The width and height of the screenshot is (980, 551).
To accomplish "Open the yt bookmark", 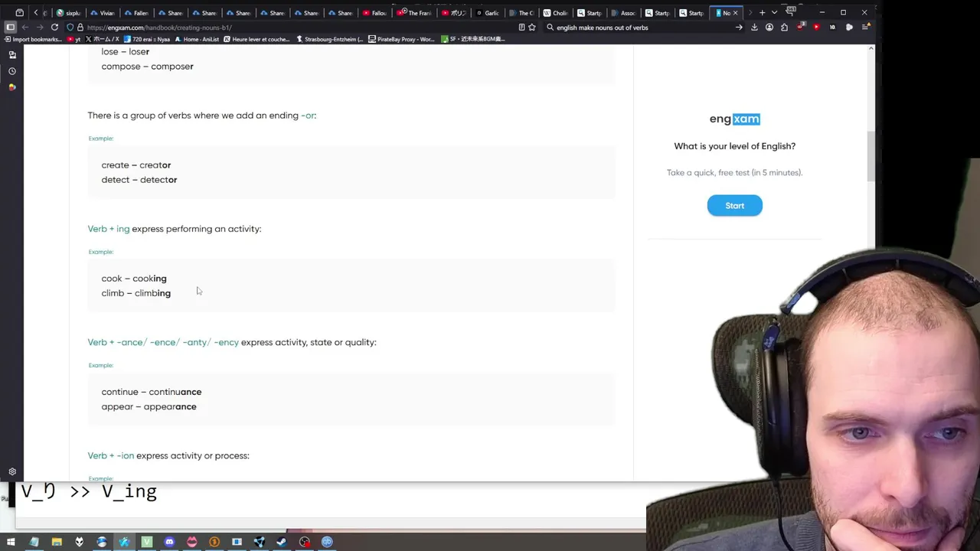I will click(74, 39).
